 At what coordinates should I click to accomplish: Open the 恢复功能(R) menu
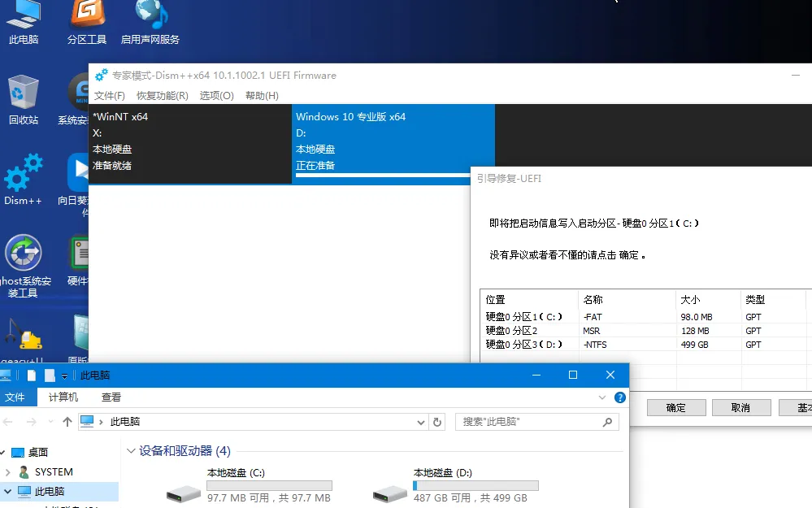[162, 96]
